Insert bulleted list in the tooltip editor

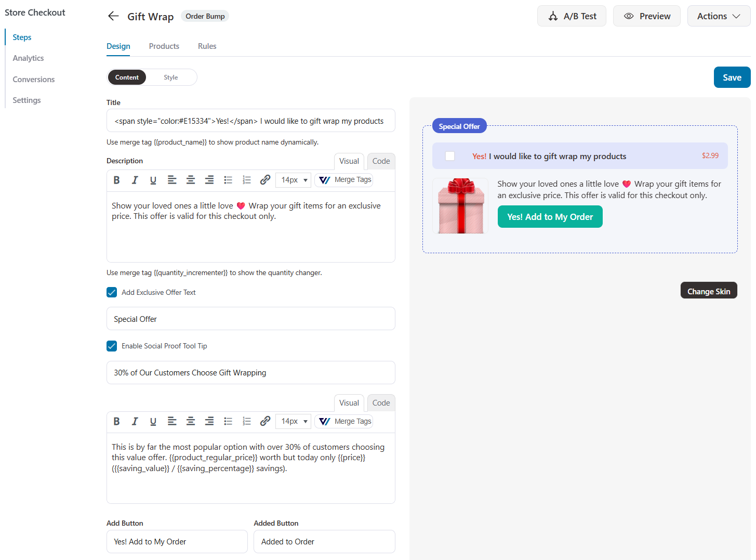228,422
